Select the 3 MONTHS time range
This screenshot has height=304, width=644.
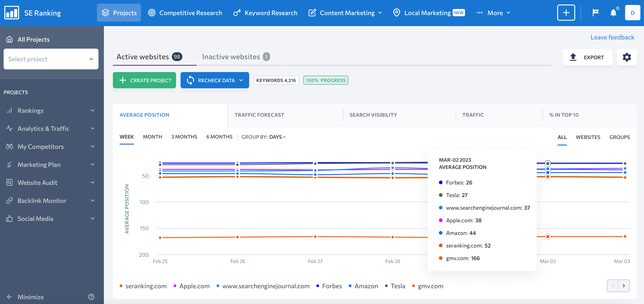tap(184, 136)
